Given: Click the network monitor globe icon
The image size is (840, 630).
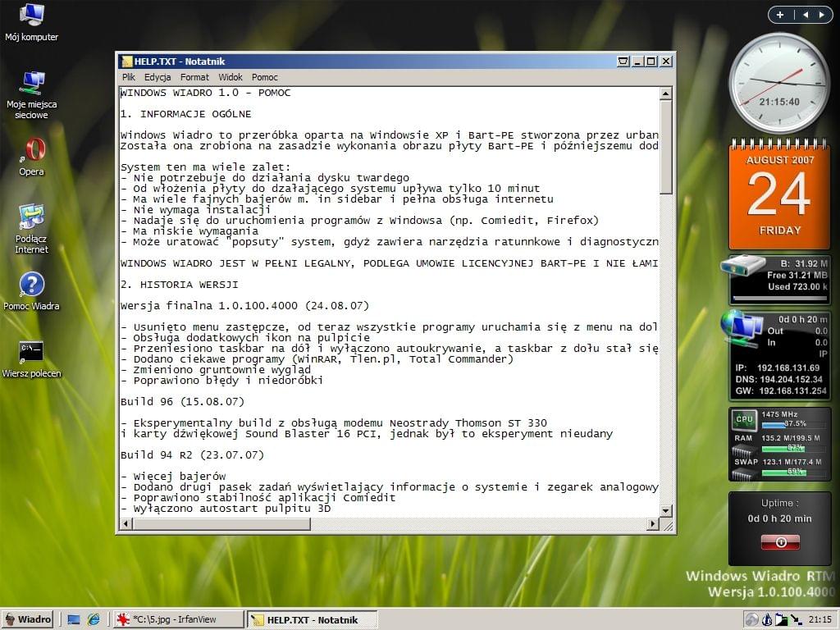Looking at the screenshot, I should pyautogui.click(x=742, y=329).
